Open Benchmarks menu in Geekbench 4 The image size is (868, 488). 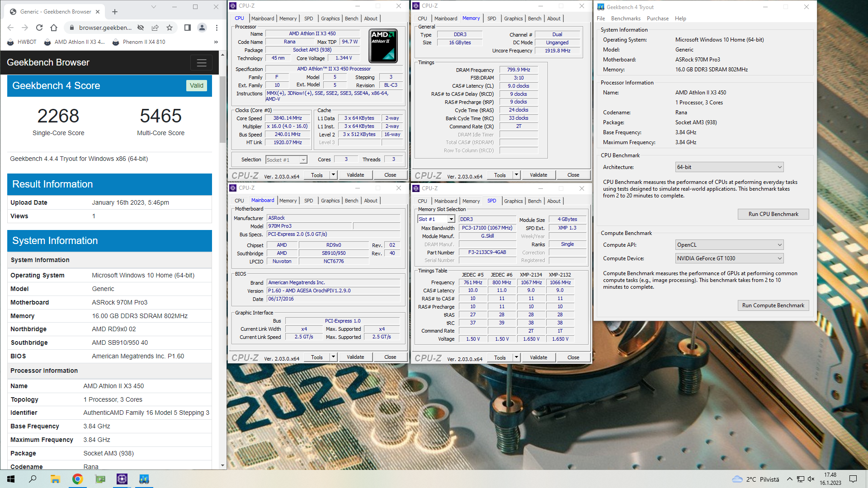[x=626, y=19]
